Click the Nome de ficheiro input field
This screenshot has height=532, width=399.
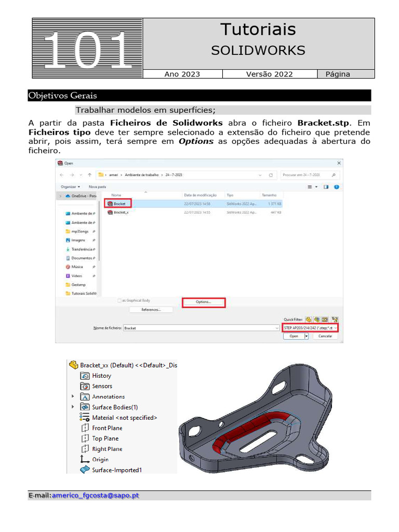coord(201,328)
